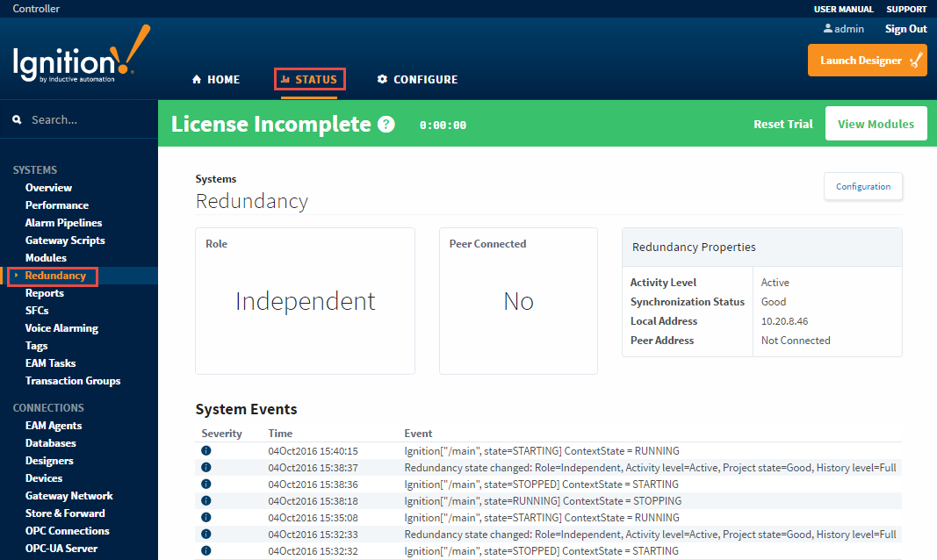Click the arrow beside Redundancy
937x560 pixels.
[17, 276]
